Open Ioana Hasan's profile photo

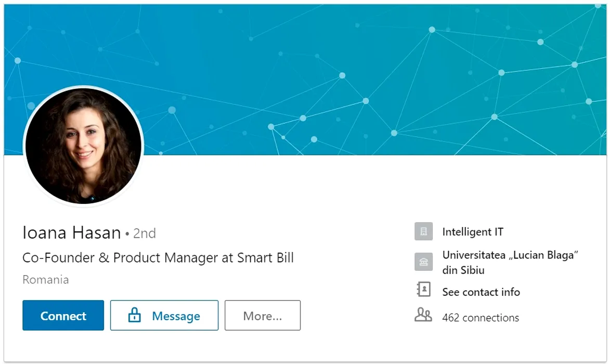click(x=83, y=146)
